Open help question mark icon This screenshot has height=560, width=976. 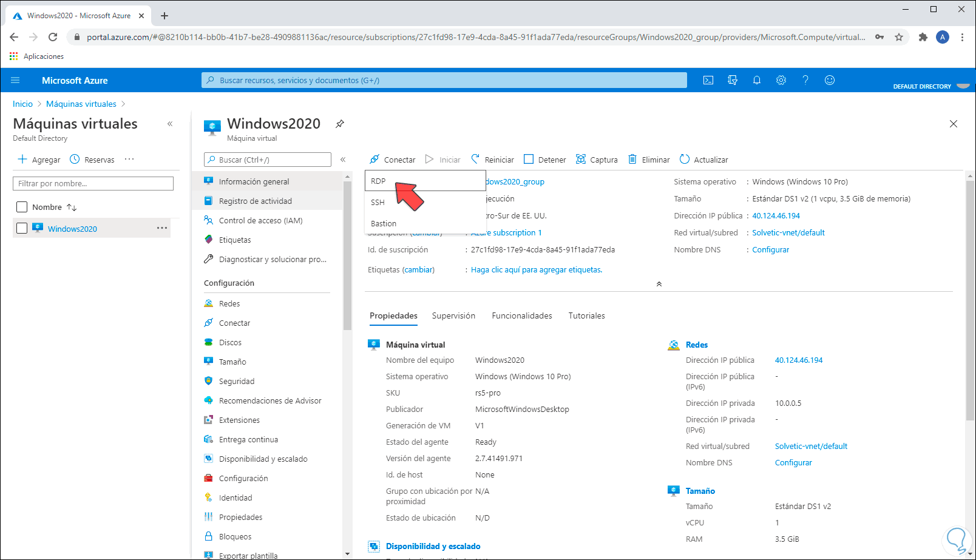[x=805, y=80]
